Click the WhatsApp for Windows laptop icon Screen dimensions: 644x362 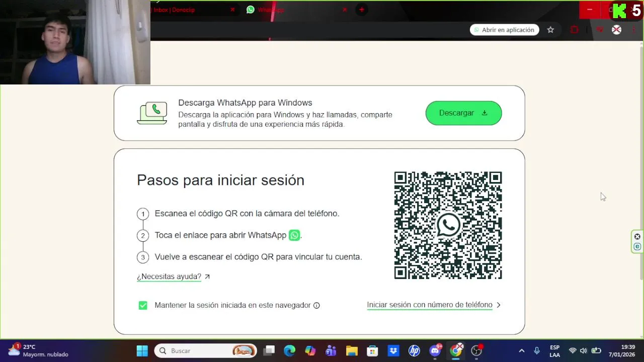point(152,113)
